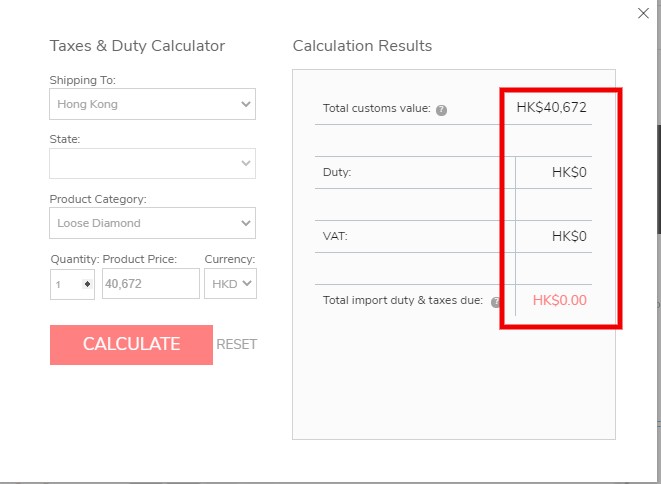Click the Quantity spinner arrows
Screen dimensions: 661x484
click(x=87, y=284)
